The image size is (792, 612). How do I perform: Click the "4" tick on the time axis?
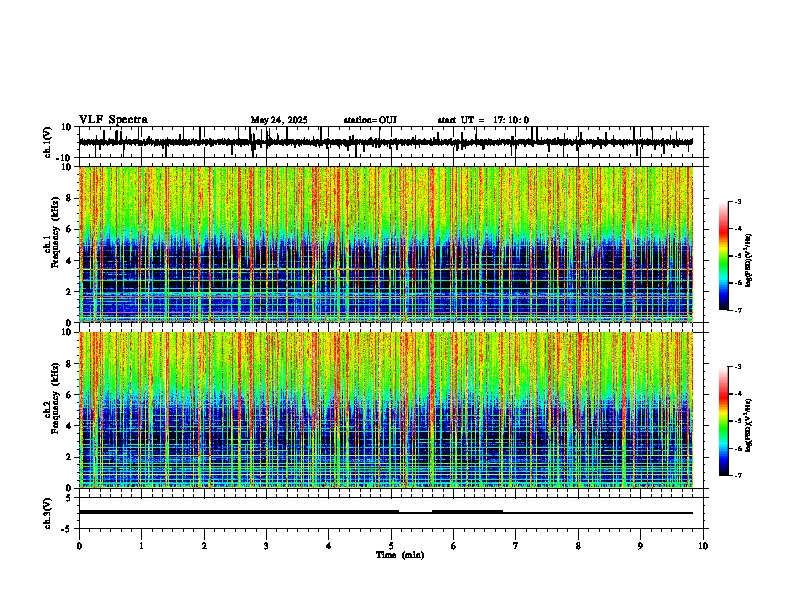[329, 546]
